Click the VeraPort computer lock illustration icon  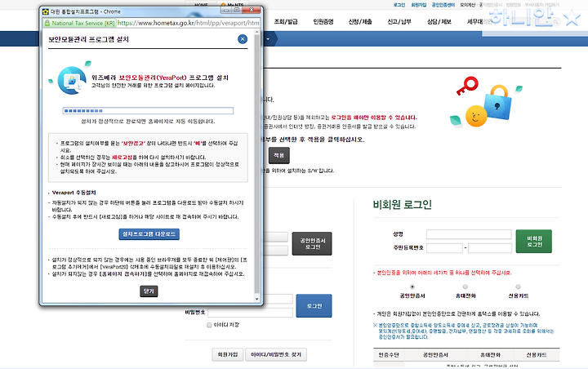(72, 80)
